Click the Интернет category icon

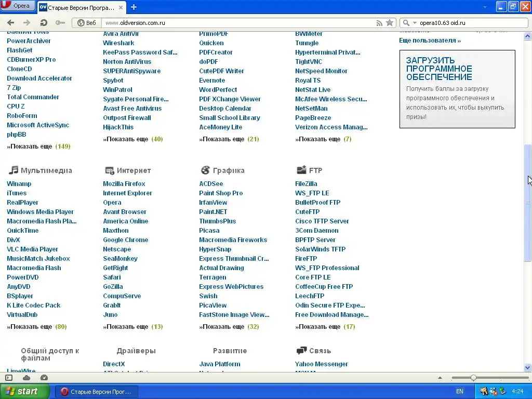coord(109,170)
